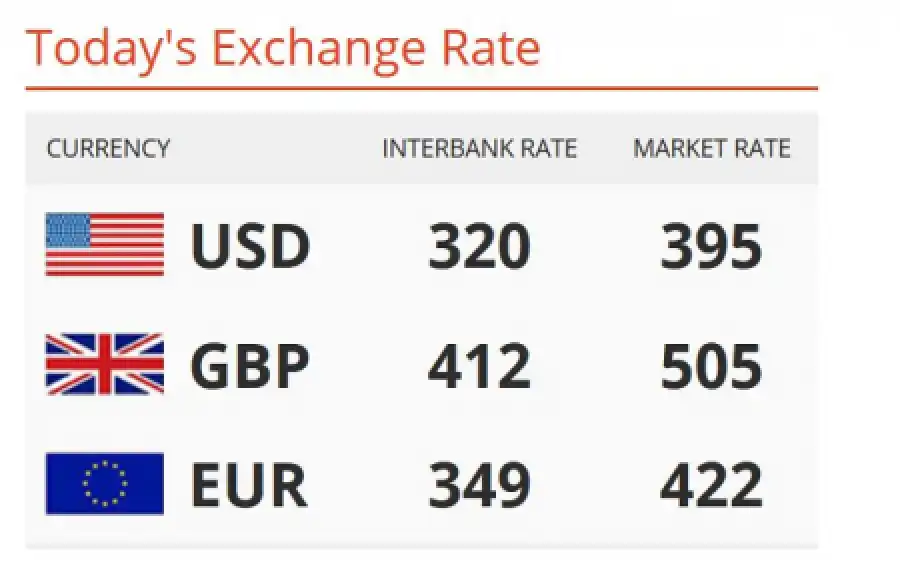Image resolution: width=900 pixels, height=588 pixels.
Task: Click USD market rate 395
Action: tap(712, 246)
